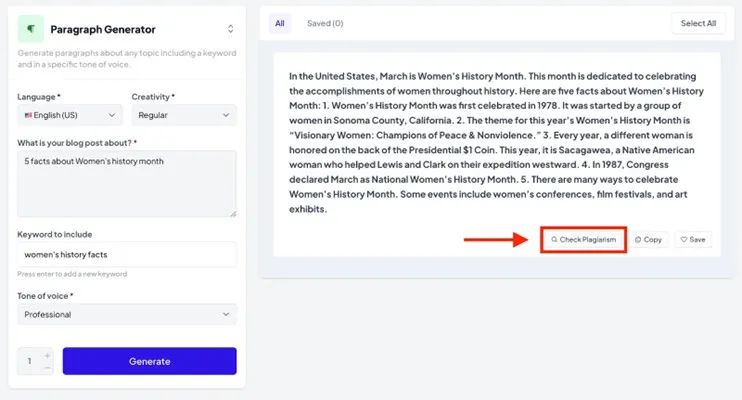Click the Keyword to include field

point(127,255)
